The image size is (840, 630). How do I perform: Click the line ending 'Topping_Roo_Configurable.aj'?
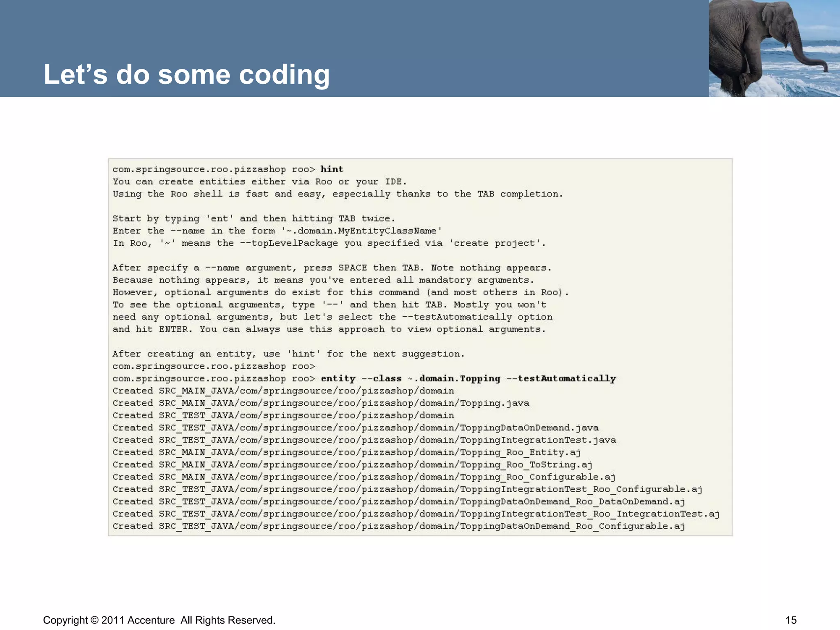[364, 477]
